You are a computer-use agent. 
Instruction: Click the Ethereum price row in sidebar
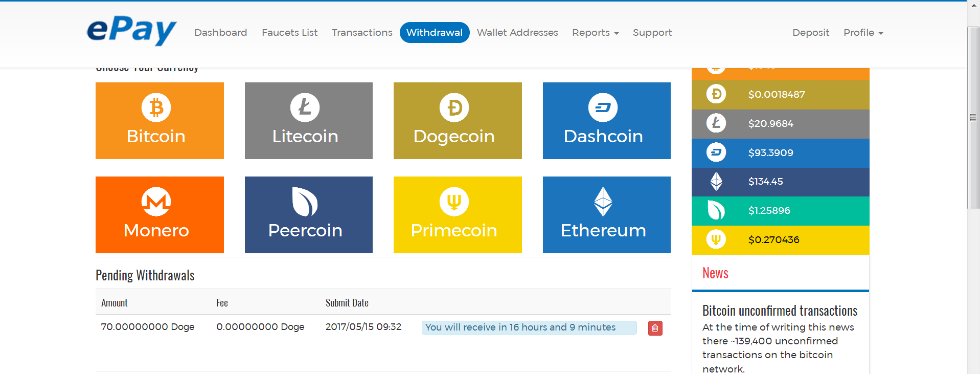pyautogui.click(x=781, y=182)
